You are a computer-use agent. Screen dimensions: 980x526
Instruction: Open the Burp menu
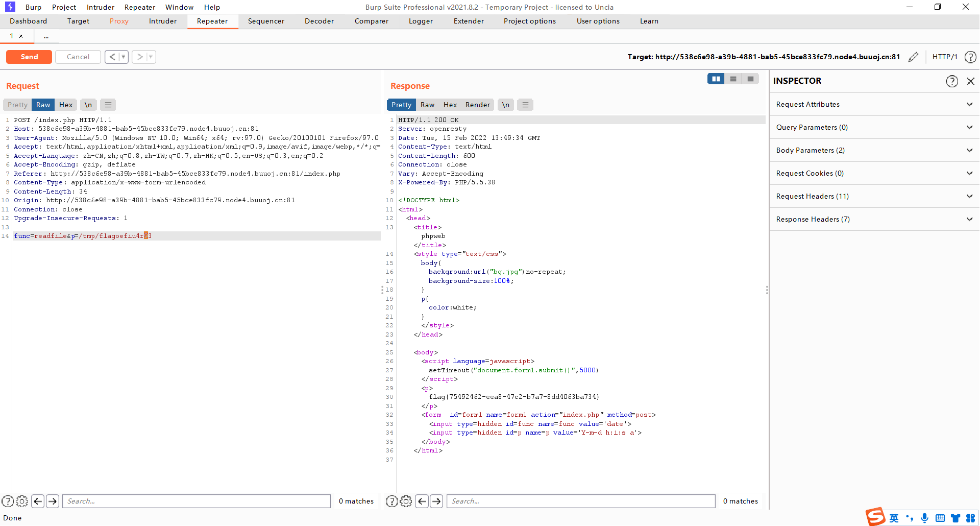coord(34,7)
